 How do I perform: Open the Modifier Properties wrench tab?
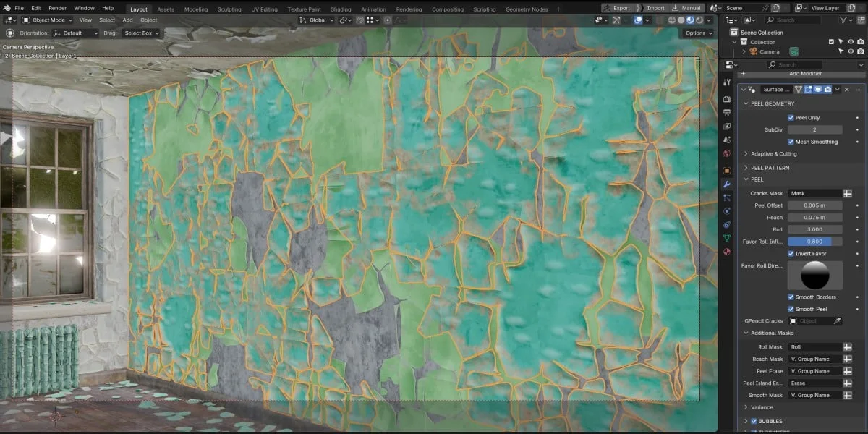tap(727, 184)
